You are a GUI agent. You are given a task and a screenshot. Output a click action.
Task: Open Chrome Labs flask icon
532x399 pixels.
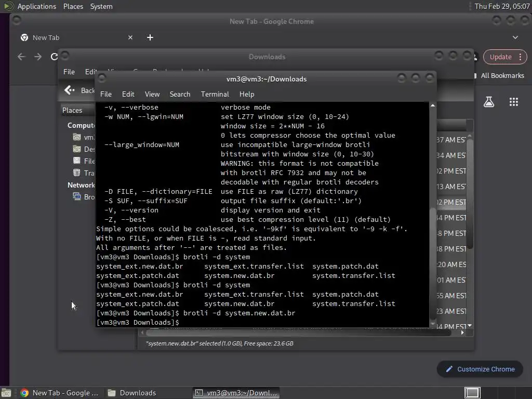pos(489,102)
